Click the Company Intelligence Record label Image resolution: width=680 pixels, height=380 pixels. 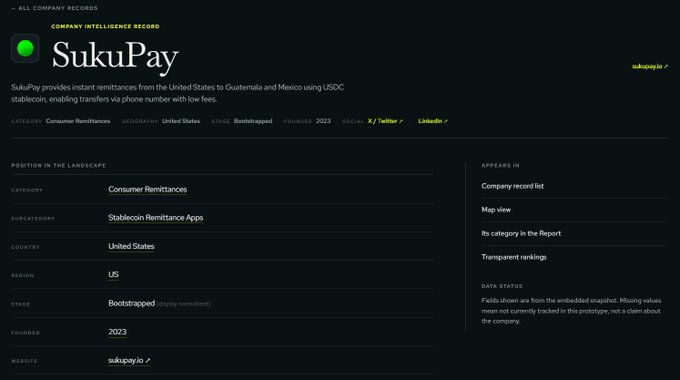[105, 26]
